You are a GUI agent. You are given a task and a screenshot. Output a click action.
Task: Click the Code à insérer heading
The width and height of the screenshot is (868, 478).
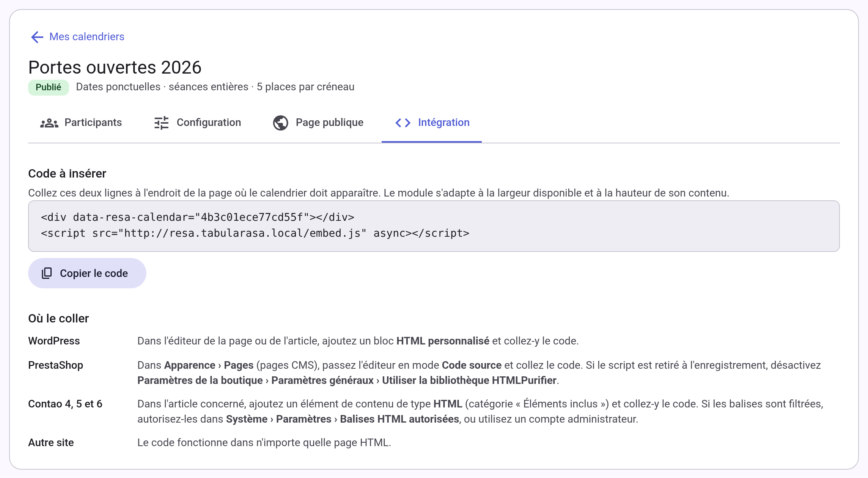67,173
